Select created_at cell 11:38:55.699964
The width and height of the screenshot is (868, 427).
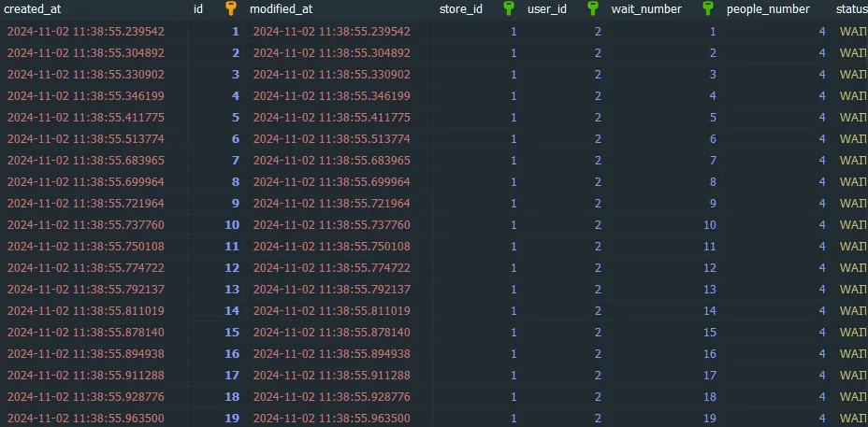click(86, 182)
